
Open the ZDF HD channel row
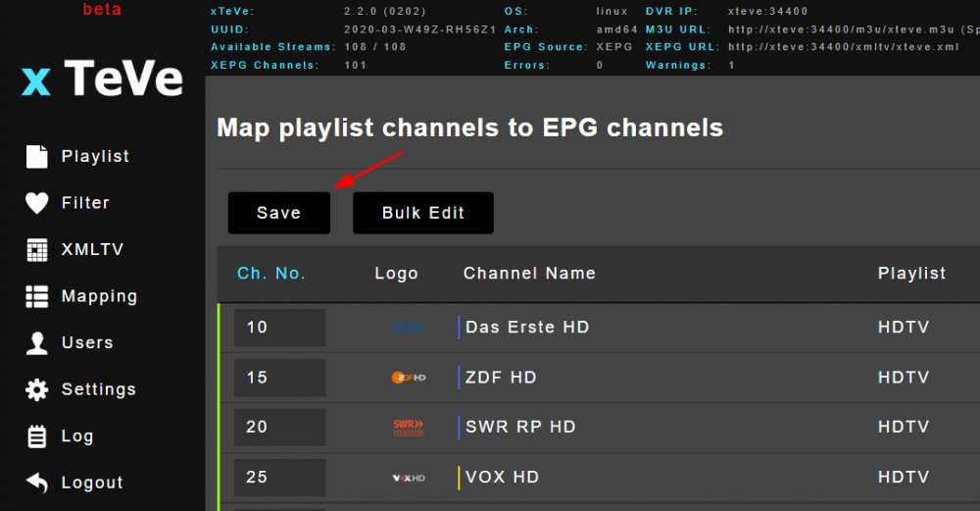(x=501, y=378)
